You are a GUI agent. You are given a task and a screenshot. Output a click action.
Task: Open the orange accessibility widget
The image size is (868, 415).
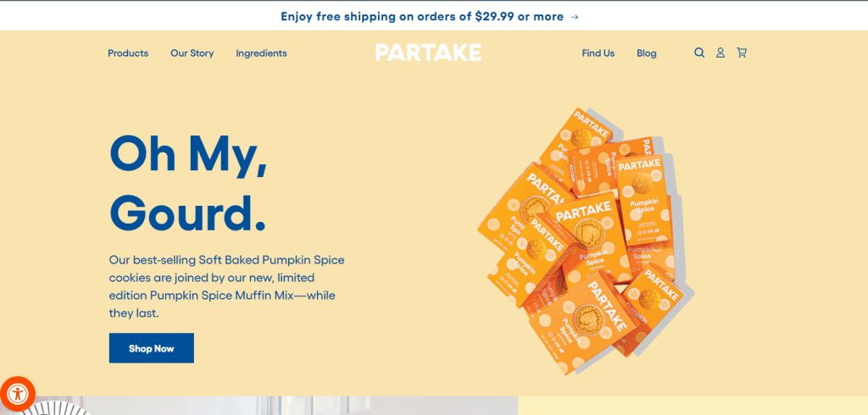pos(18,394)
